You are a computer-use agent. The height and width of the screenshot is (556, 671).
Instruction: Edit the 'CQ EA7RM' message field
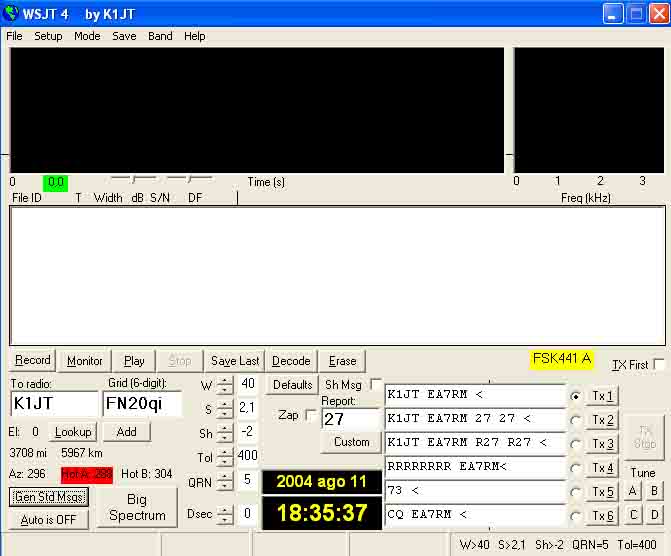pyautogui.click(x=475, y=514)
